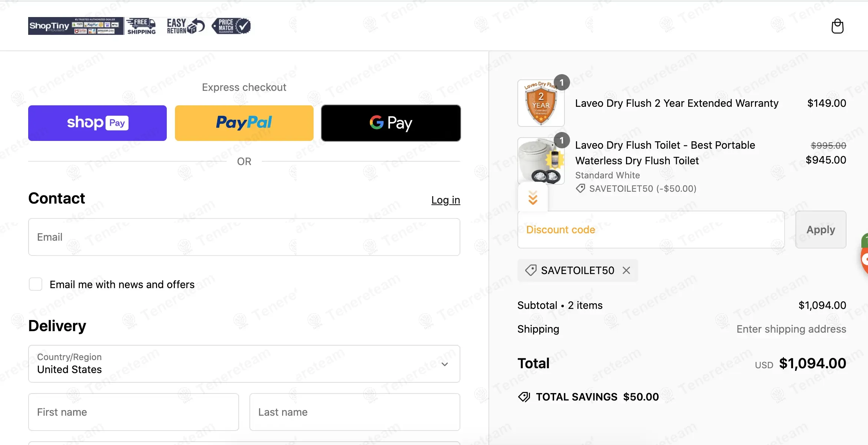Choose PayPal express checkout
This screenshot has height=445, width=868.
(244, 123)
